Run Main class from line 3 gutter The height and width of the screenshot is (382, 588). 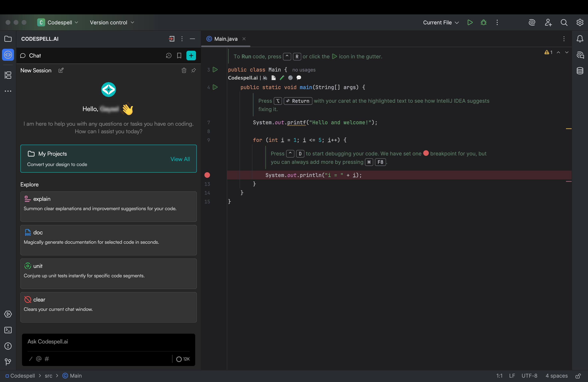tap(215, 70)
